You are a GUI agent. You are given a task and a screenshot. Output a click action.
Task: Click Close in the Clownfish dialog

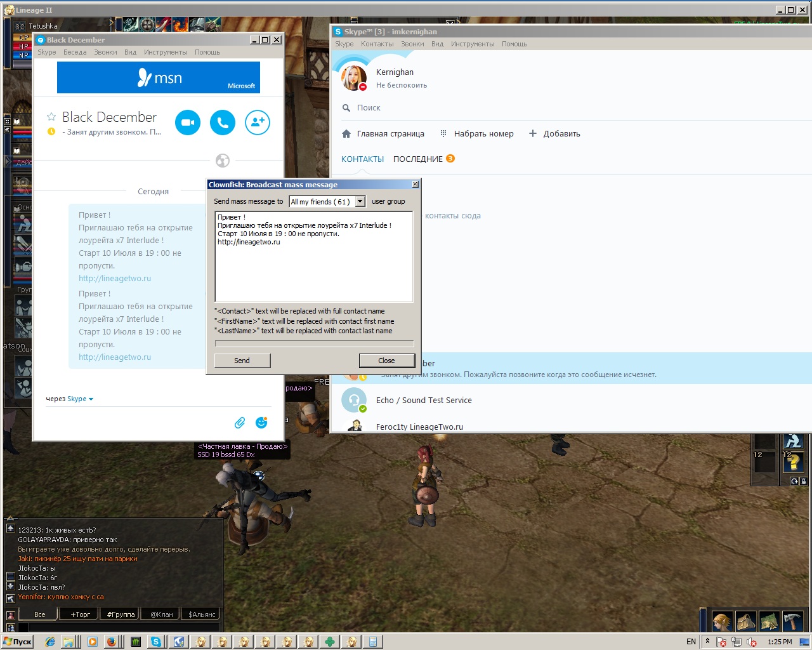386,361
